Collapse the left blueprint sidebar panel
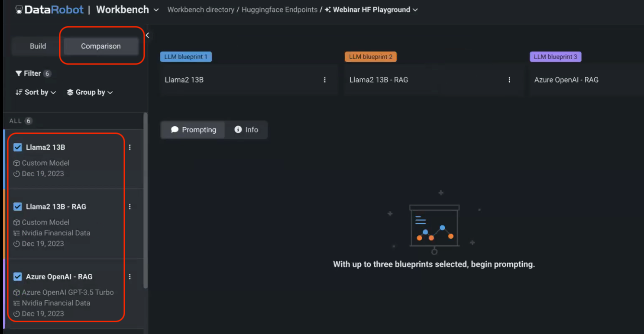Screen dimensions: 644x334 [x=147, y=35]
